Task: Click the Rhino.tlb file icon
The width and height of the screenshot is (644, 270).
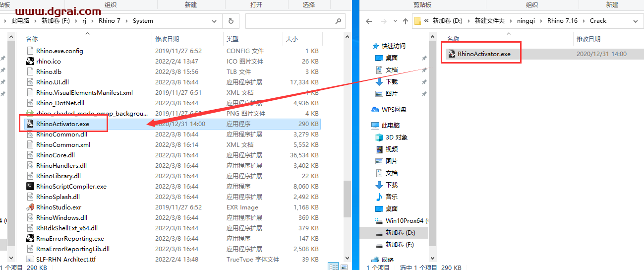Action: pos(30,71)
